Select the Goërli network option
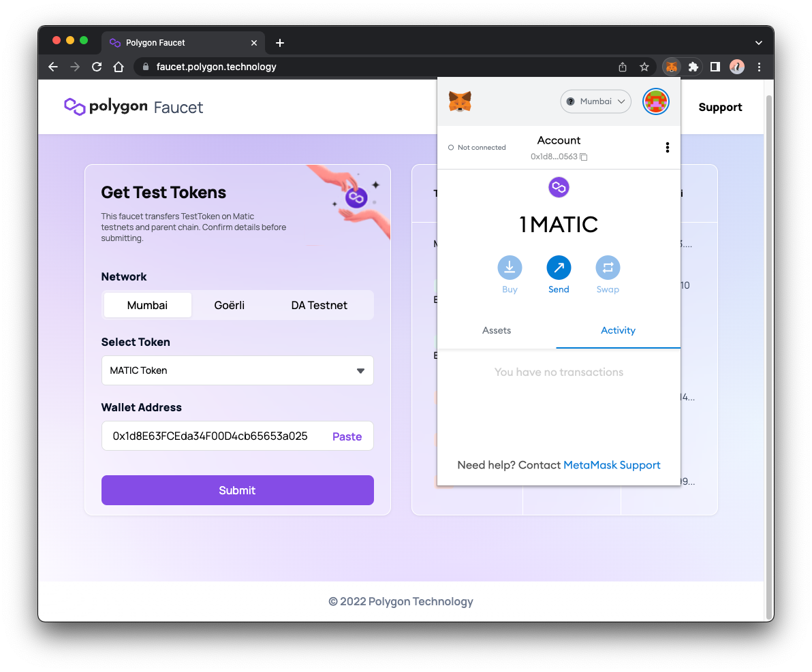Image resolution: width=812 pixels, height=672 pixels. click(230, 305)
